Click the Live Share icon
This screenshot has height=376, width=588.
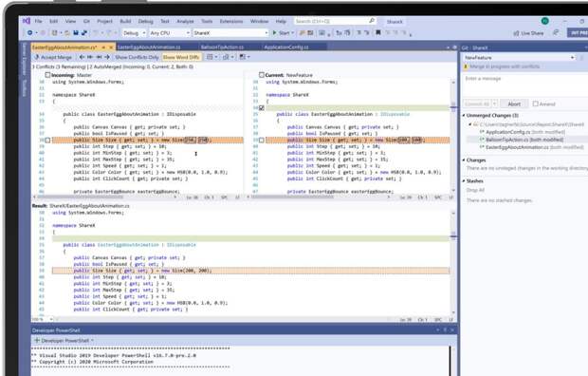(516, 33)
